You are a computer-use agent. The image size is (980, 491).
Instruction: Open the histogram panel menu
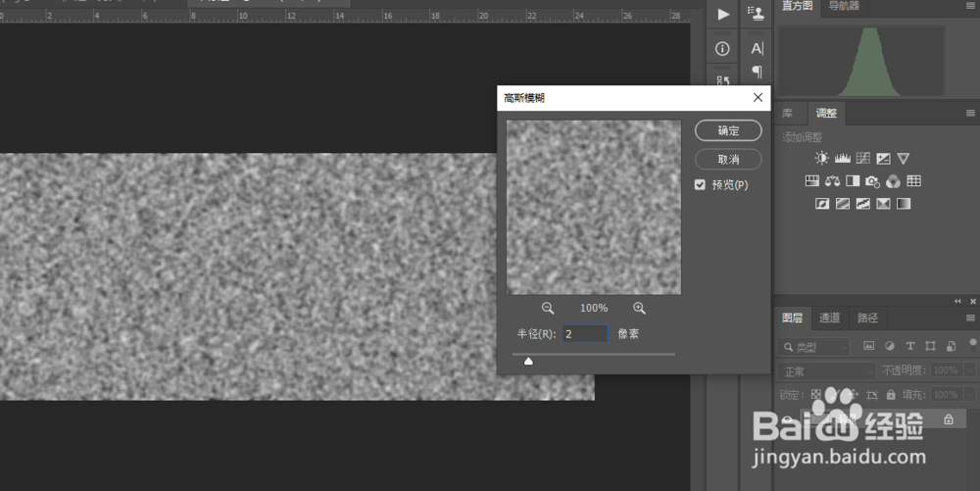(970, 6)
